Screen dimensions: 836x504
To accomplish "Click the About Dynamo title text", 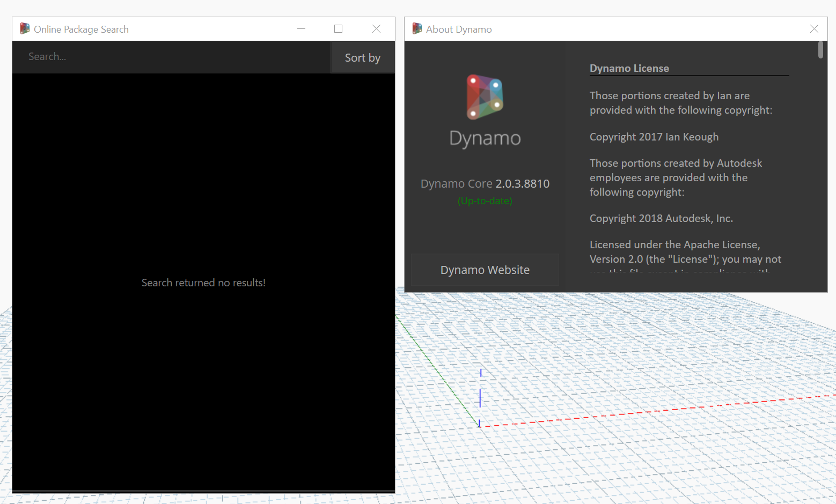I will pyautogui.click(x=459, y=29).
